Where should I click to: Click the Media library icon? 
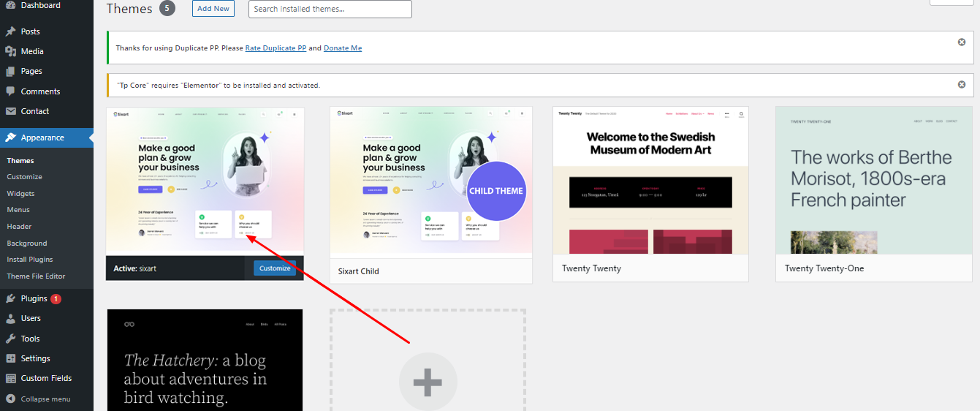click(10, 51)
